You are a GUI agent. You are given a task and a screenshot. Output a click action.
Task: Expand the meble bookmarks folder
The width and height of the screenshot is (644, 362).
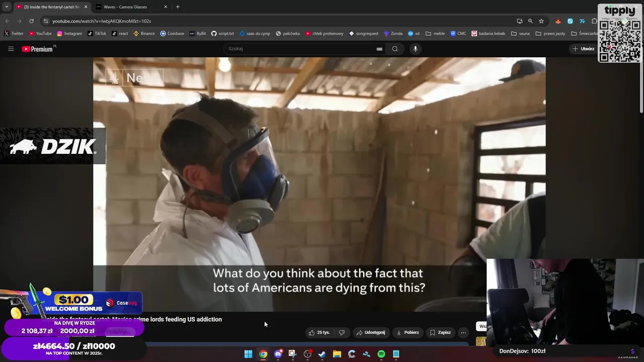pyautogui.click(x=435, y=34)
